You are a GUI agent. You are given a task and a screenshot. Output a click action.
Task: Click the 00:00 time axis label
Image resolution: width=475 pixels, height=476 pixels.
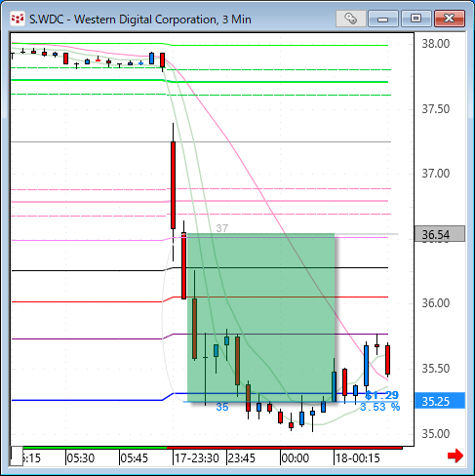coord(295,458)
